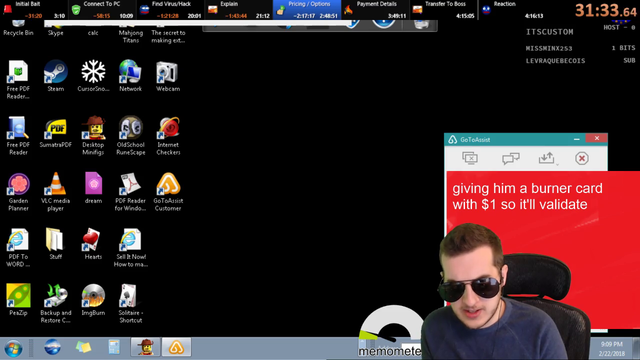The height and width of the screenshot is (360, 640).
Task: Click the Internet Explorer taskbar icon
Action: [x=52, y=347]
